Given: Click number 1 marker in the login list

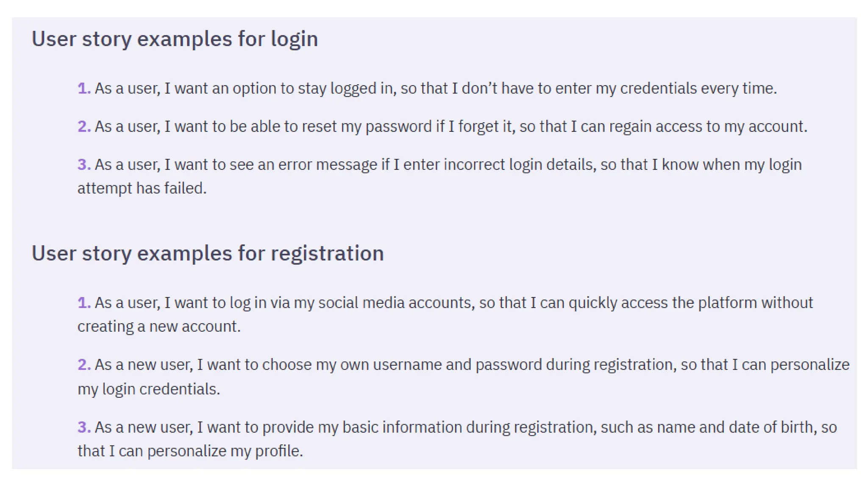Looking at the screenshot, I should [84, 89].
